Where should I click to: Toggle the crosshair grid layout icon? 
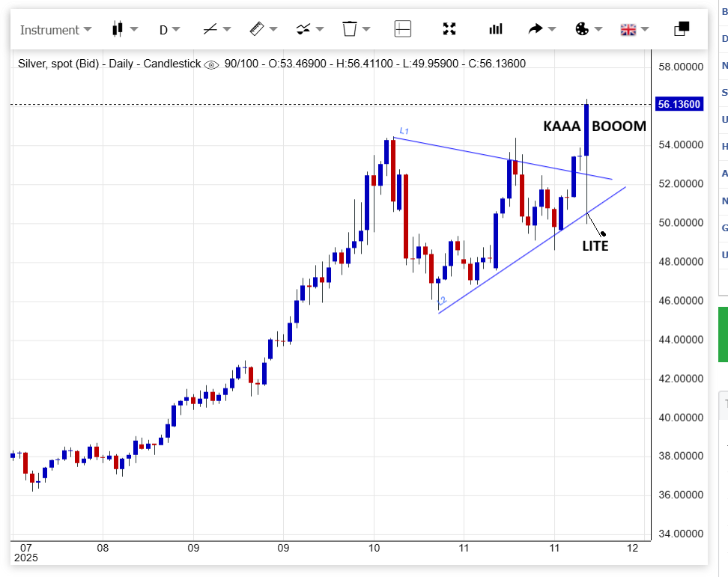(403, 29)
